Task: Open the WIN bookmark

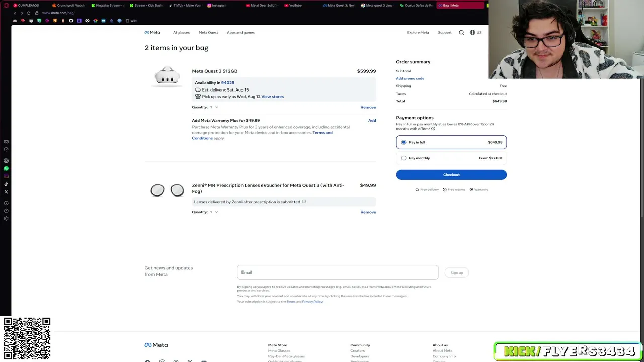Action: [x=131, y=21]
